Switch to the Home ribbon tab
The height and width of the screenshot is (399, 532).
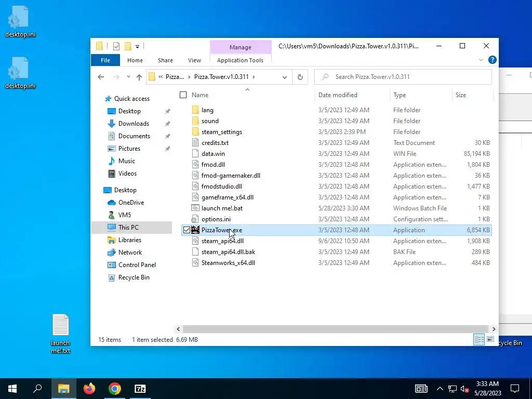(x=135, y=60)
